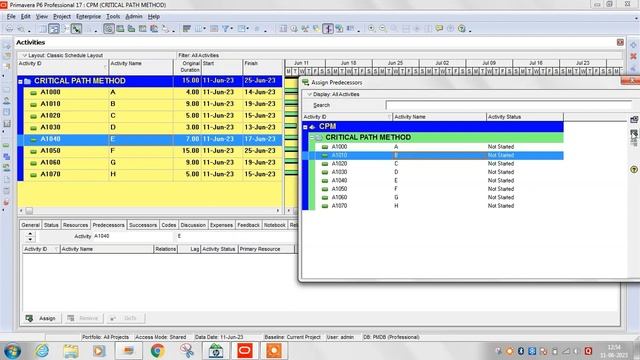Switch to the red Oracle Primavera taskbar icon
Viewport: 640px width, 360px height.
[x=245, y=351]
